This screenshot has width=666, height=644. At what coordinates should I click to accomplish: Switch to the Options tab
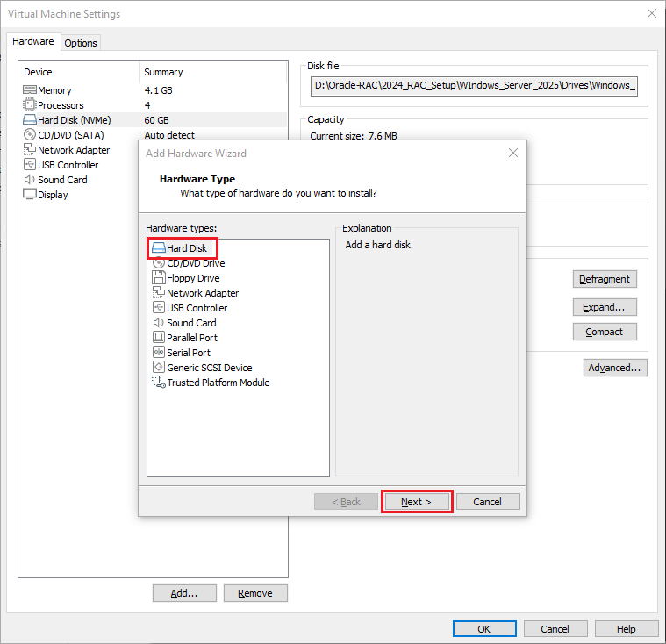(81, 43)
